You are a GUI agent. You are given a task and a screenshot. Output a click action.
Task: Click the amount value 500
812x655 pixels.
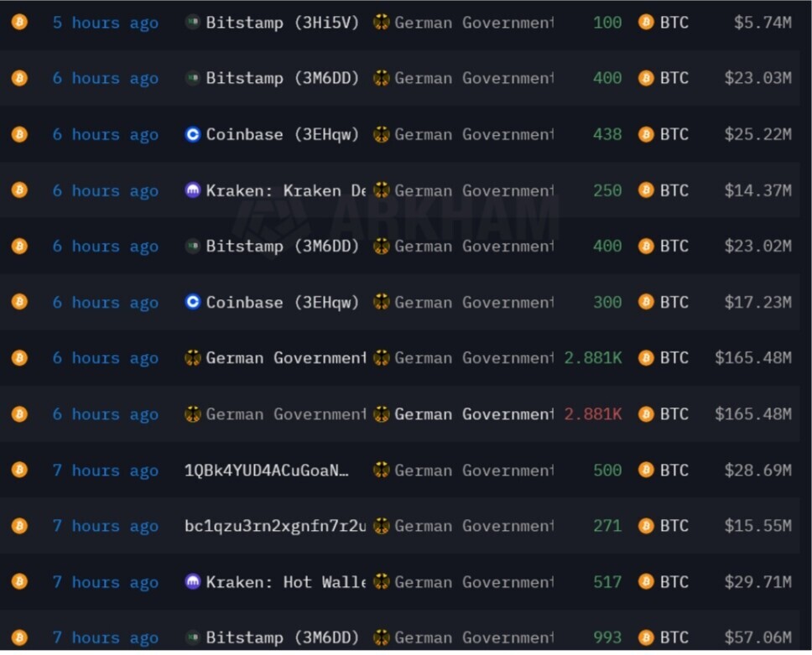(x=607, y=470)
